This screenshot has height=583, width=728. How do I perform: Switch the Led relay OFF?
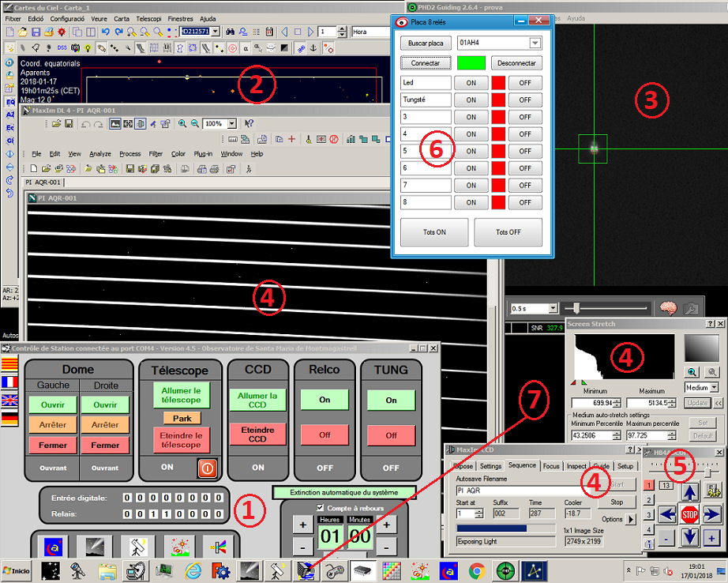click(525, 83)
